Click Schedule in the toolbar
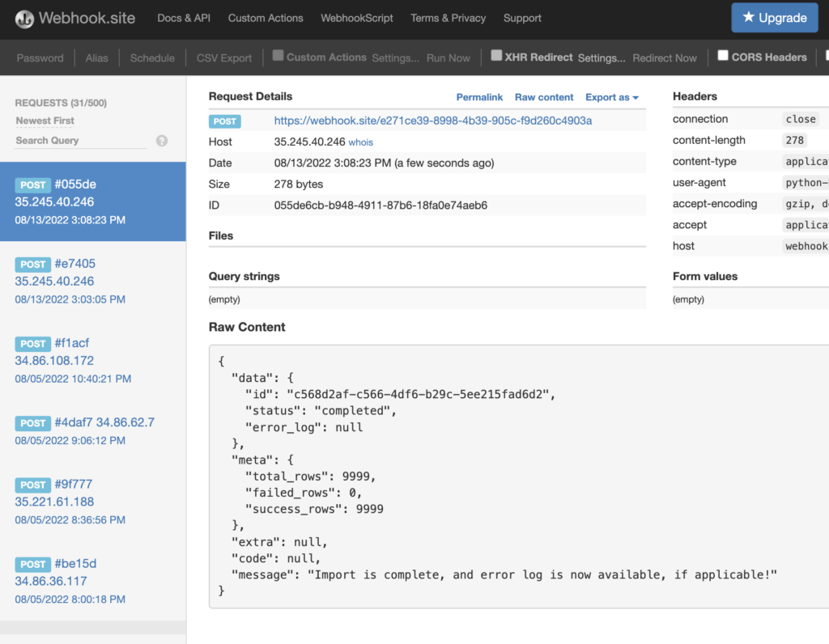 [152, 58]
